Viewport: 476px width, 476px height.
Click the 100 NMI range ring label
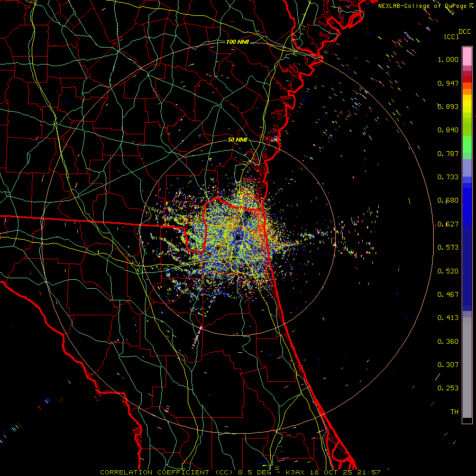click(237, 42)
